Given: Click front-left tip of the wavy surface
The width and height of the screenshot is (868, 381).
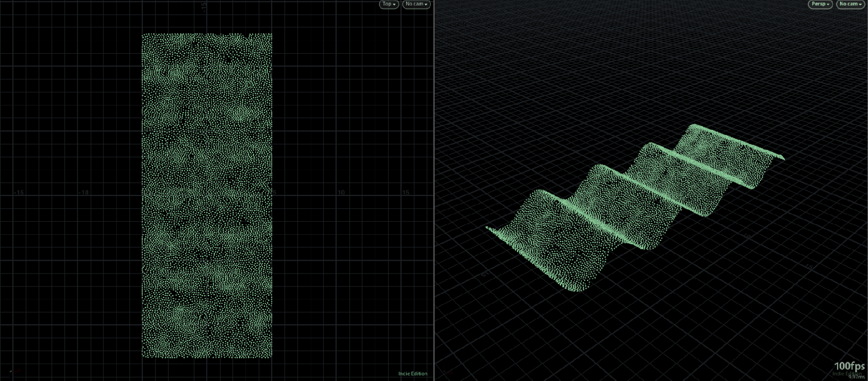Looking at the screenshot, I should (x=488, y=228).
